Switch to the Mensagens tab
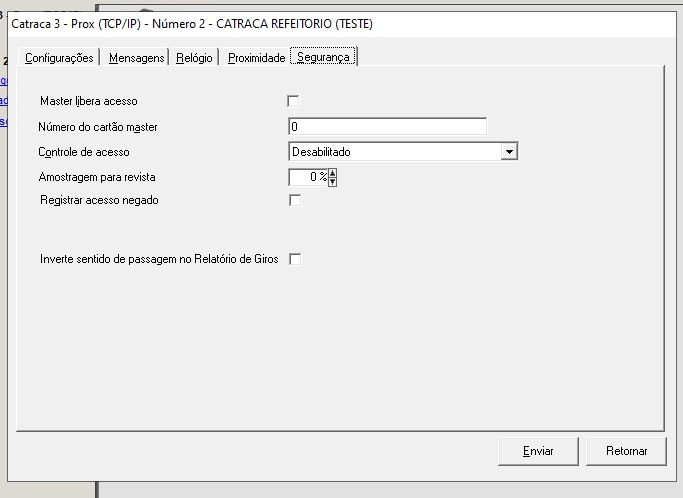 coord(136,58)
